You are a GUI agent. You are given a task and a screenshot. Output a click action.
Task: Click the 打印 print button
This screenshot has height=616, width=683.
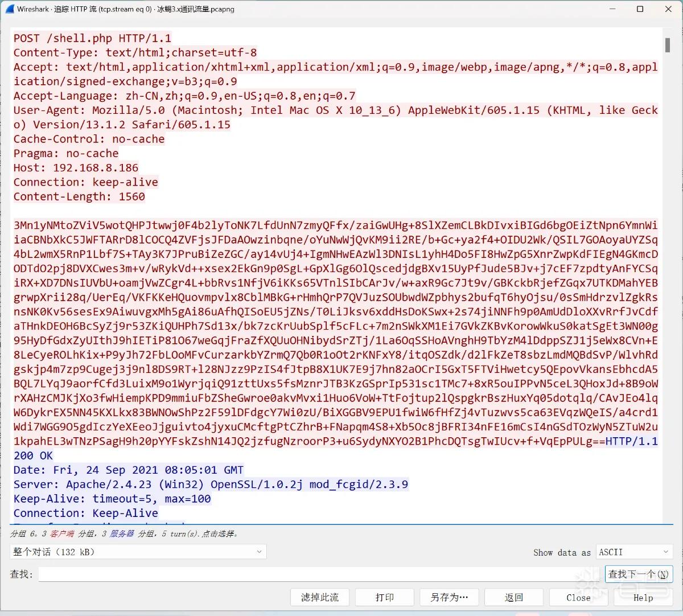click(385, 597)
